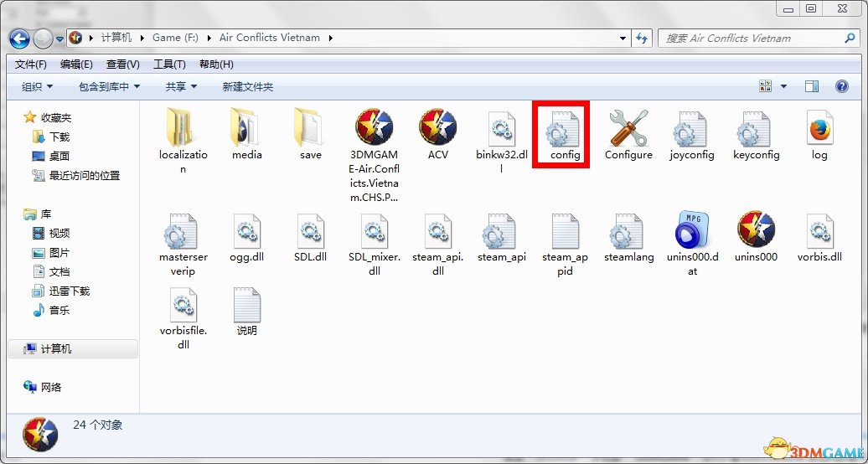Select the steamlang file
868x464 pixels.
[628, 238]
